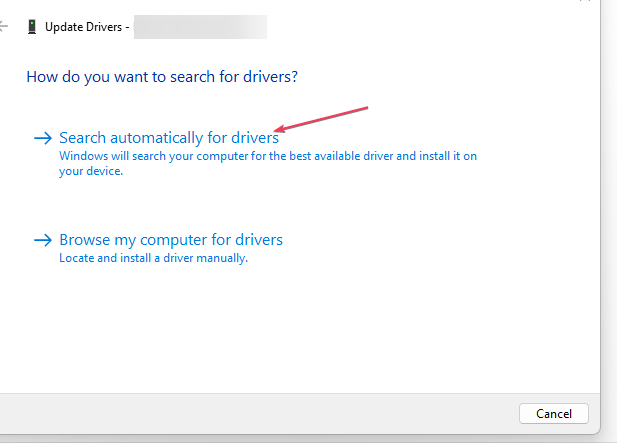Choose Search automatically for drivers

[169, 138]
